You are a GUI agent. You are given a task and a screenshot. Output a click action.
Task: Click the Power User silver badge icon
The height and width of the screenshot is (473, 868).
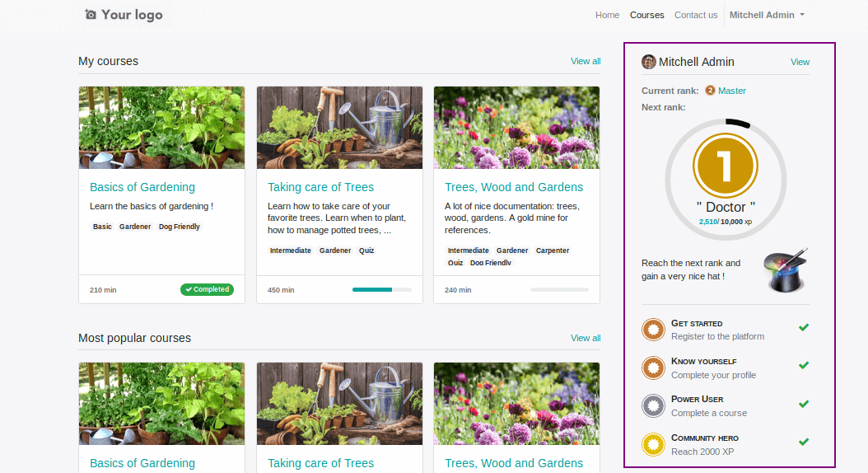click(x=653, y=406)
